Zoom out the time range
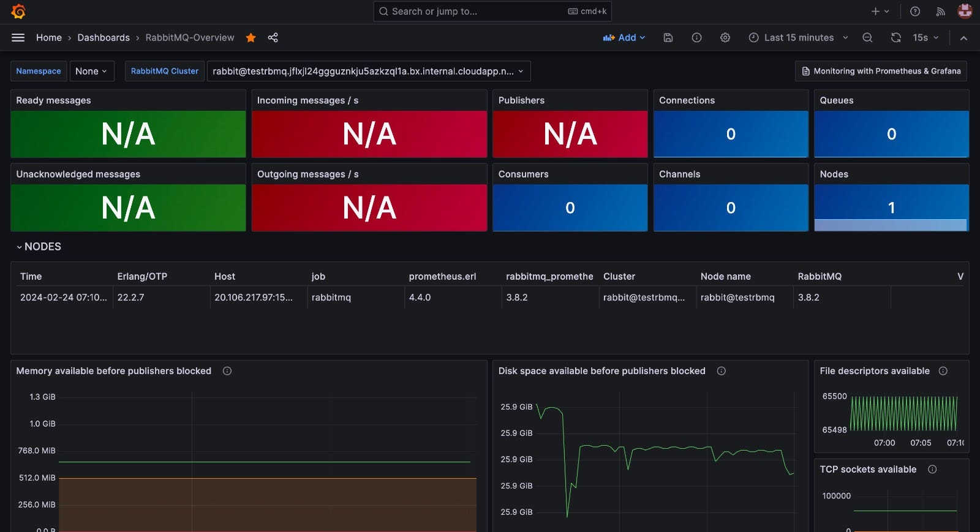Viewport: 980px width, 532px height. (x=867, y=37)
